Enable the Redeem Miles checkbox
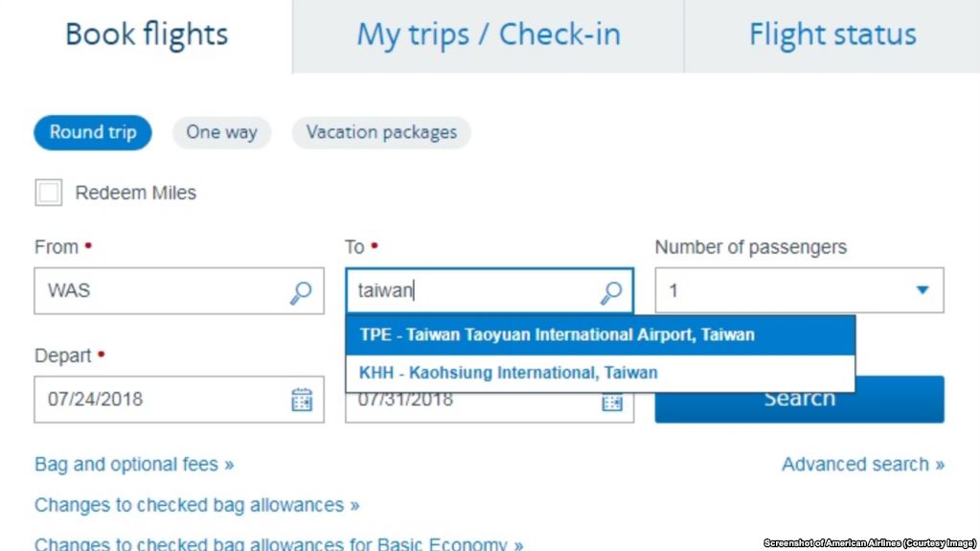Image resolution: width=980 pixels, height=551 pixels. tap(49, 193)
